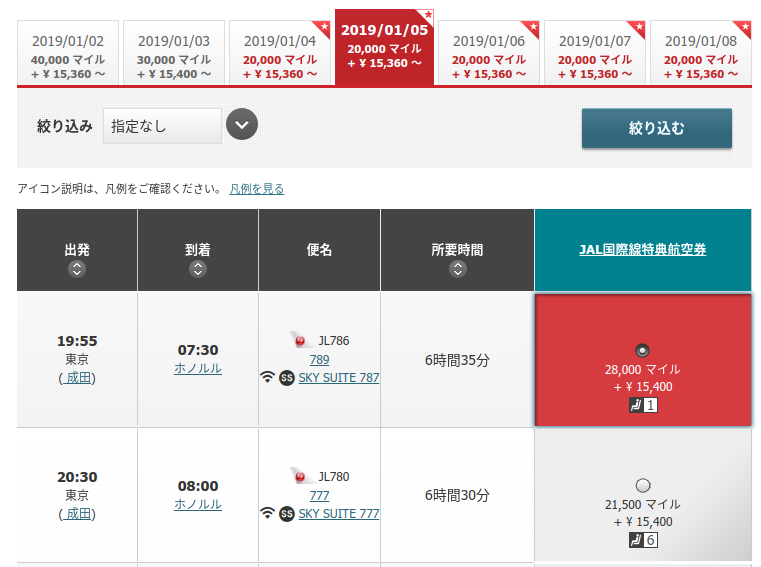
Task: Click the seat icon showing 1 seat left
Action: coord(643,405)
